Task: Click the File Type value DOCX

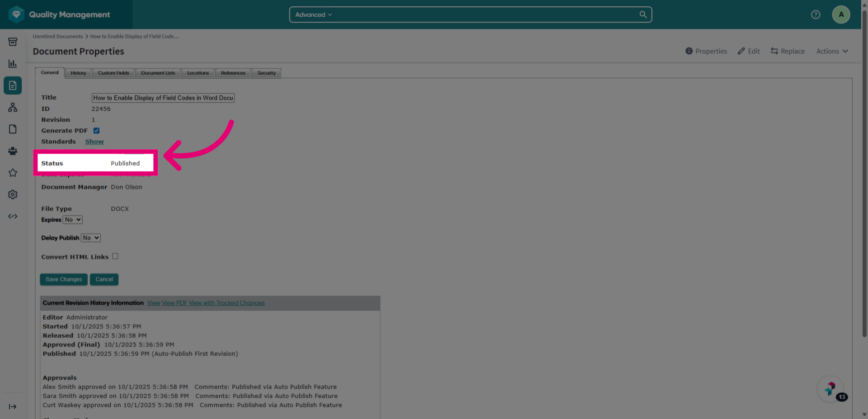Action: click(x=120, y=209)
